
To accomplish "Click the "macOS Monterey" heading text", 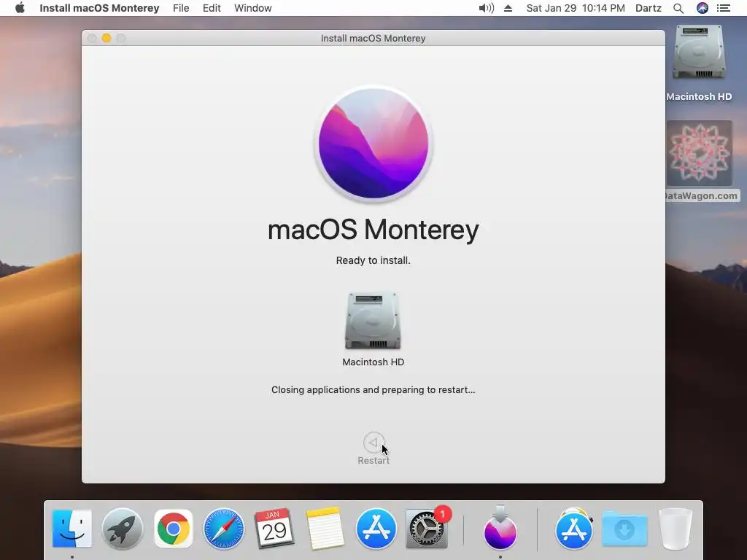I will coord(373,230).
